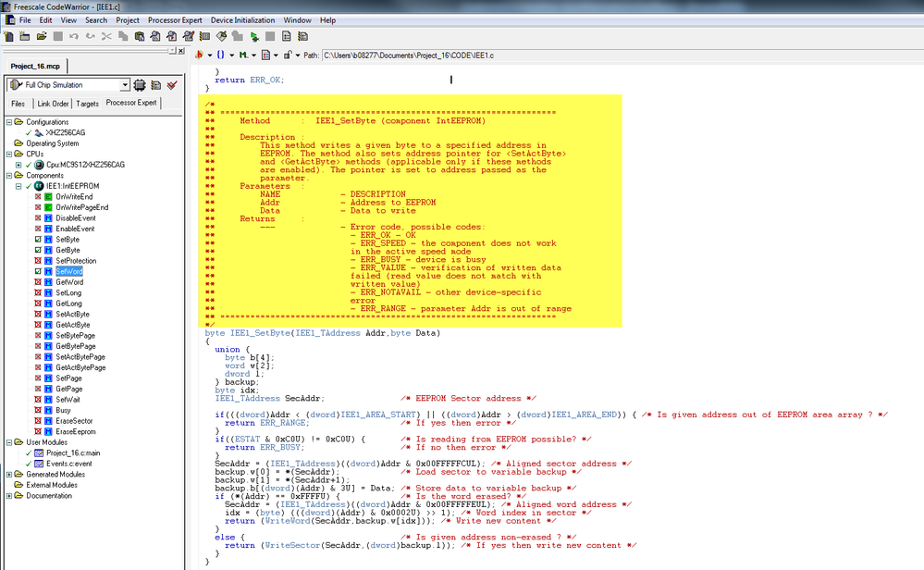Enable the GetWord method checkbox

(x=38, y=281)
